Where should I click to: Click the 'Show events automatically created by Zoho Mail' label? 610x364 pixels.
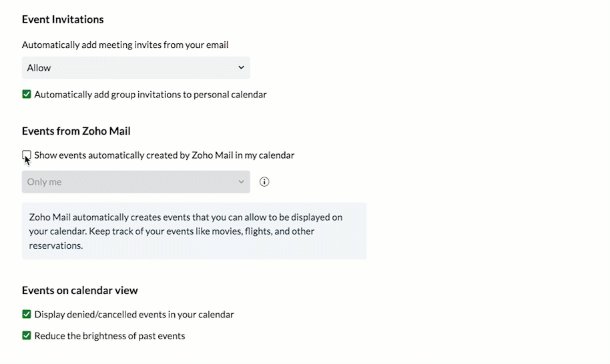pyautogui.click(x=164, y=155)
